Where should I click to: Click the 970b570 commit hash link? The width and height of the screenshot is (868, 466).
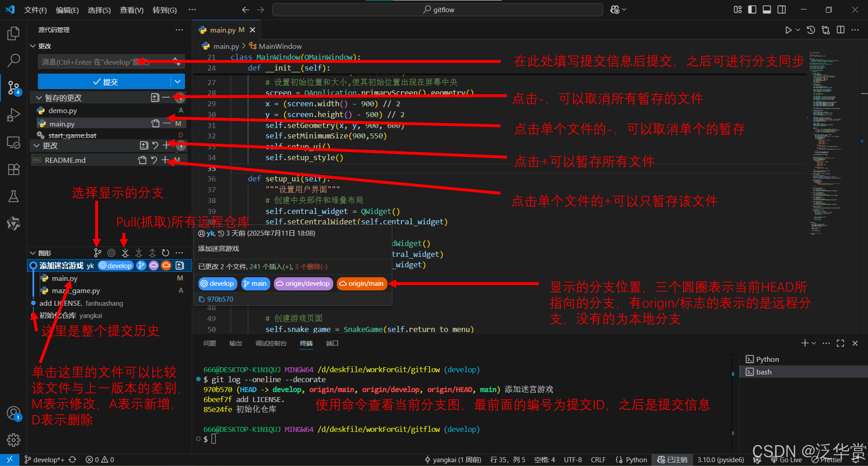pos(220,299)
